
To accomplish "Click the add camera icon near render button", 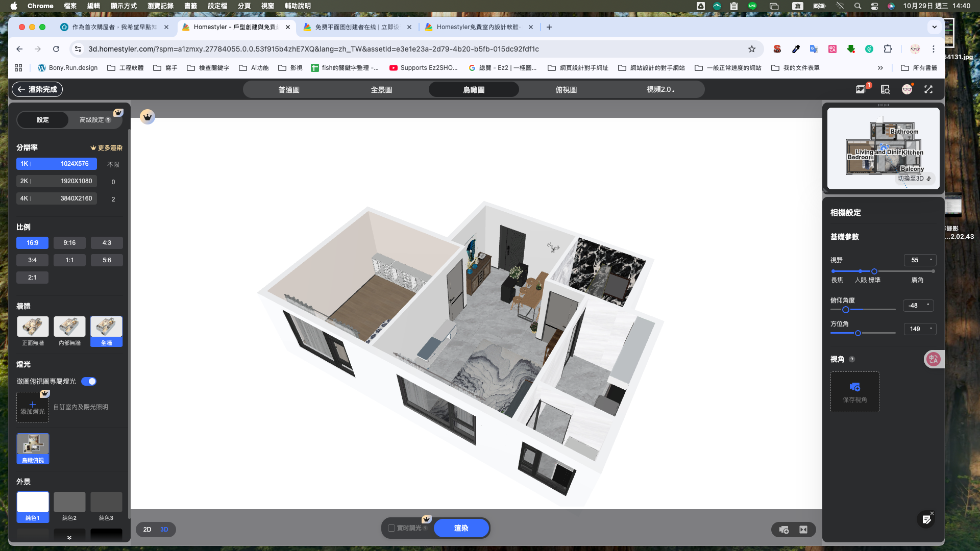I will point(783,530).
